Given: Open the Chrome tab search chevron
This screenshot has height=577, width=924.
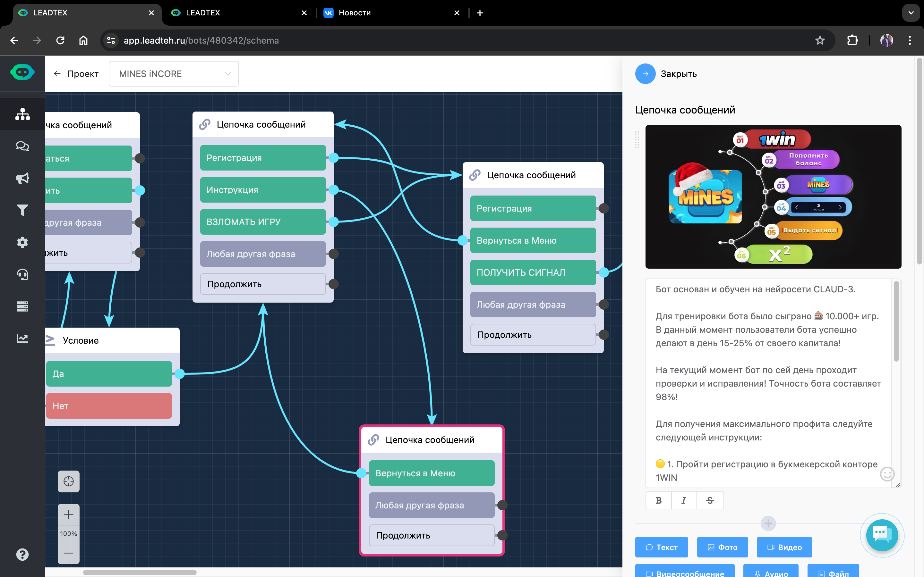Looking at the screenshot, I should pyautogui.click(x=911, y=13).
